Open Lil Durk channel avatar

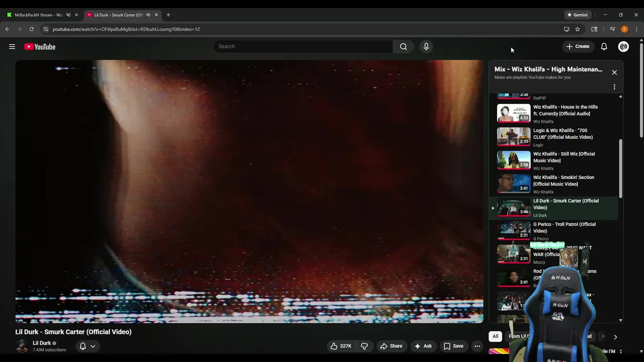pos(22,346)
